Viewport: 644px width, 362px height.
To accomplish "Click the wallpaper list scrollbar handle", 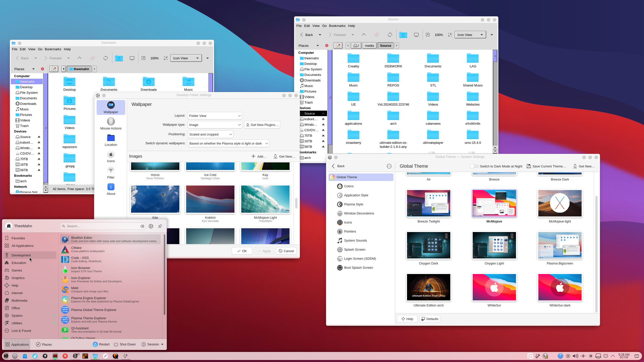I will (296, 203).
